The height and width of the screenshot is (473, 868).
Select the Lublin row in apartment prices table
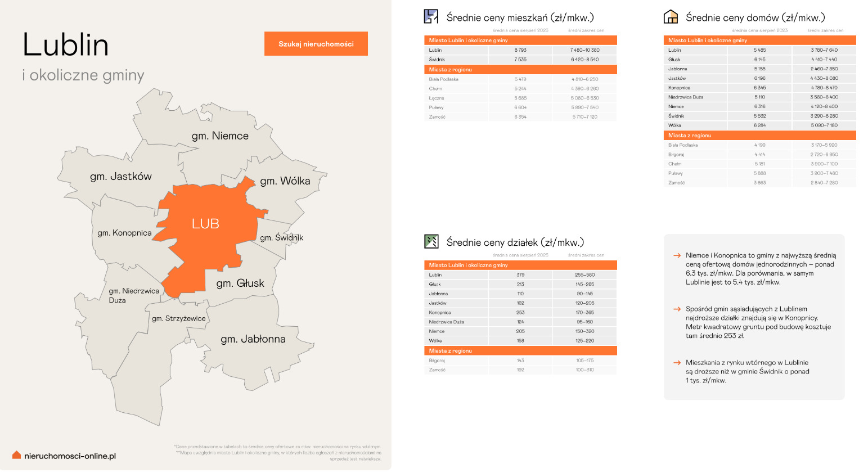pos(520,50)
